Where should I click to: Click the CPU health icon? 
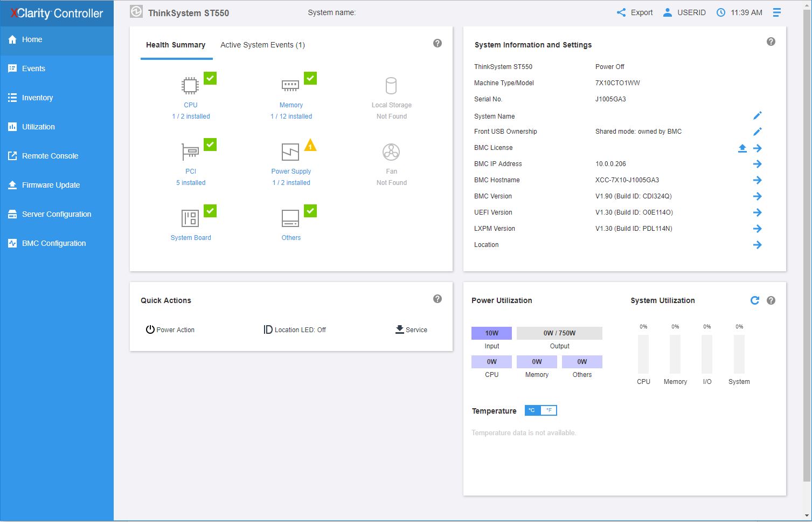(x=190, y=86)
